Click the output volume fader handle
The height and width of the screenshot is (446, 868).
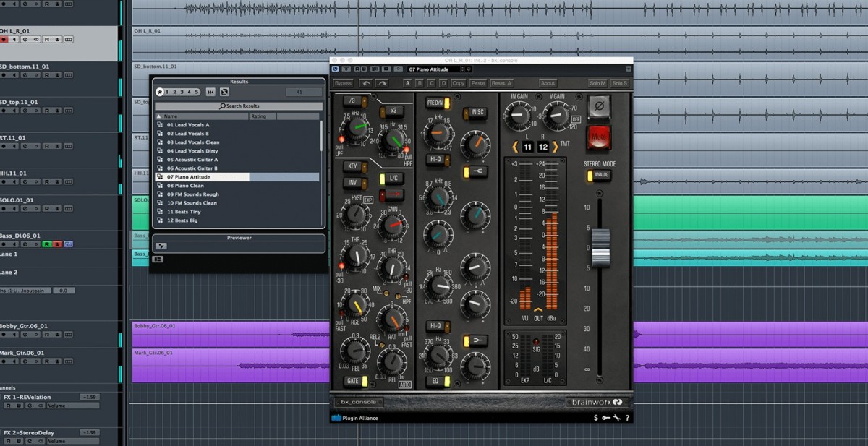click(x=600, y=246)
